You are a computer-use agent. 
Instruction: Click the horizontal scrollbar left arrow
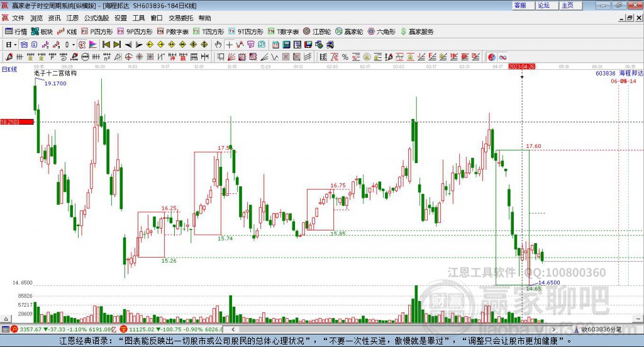coord(233,329)
